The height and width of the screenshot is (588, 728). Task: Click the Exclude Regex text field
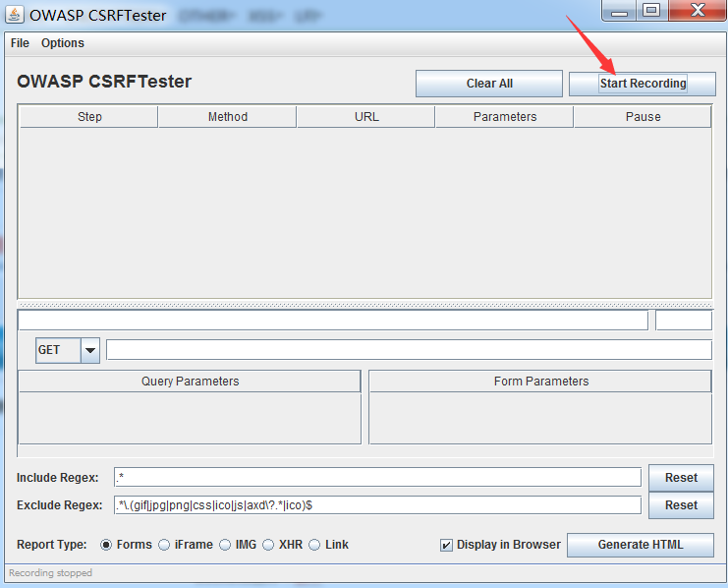377,504
